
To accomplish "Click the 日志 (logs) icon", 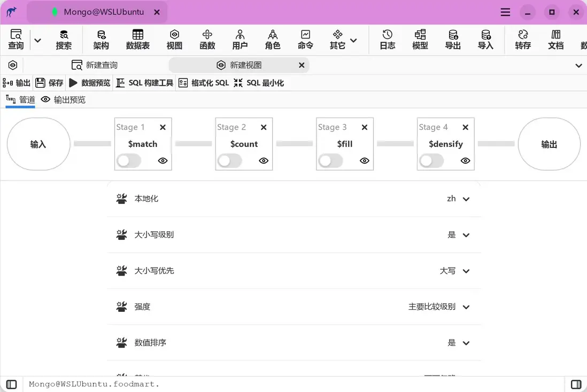I will coord(387,39).
